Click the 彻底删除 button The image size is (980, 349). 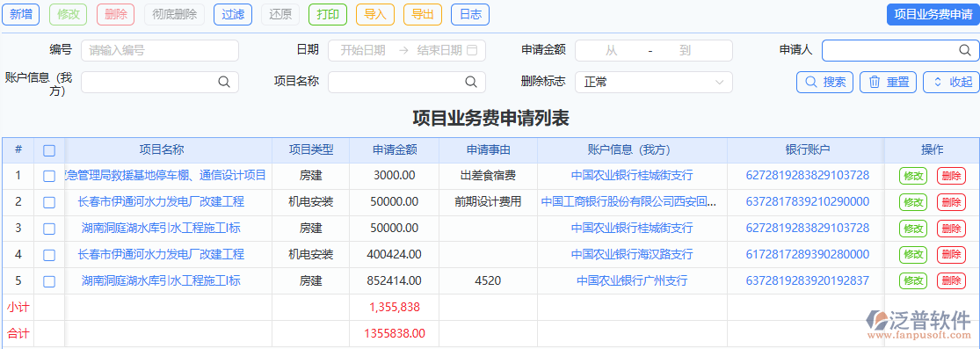coord(174,14)
